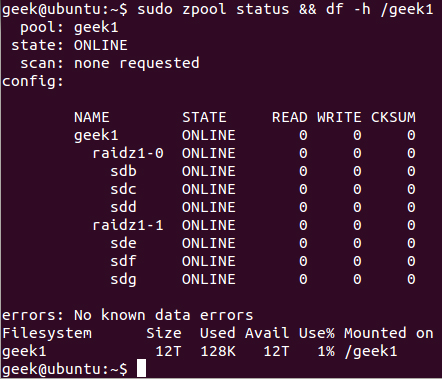Click the ONLINE state in the sdb row
Image resolution: width=442 pixels, height=379 pixels.
tap(209, 171)
